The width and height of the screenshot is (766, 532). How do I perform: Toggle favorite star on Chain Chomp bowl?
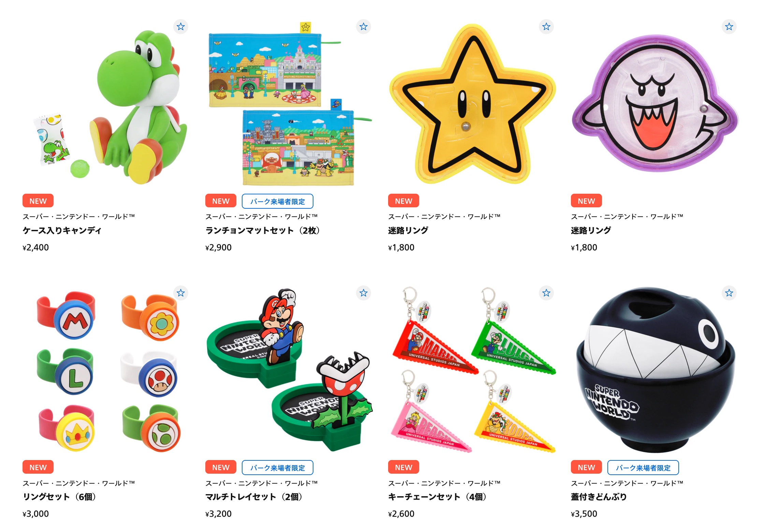coord(729,293)
